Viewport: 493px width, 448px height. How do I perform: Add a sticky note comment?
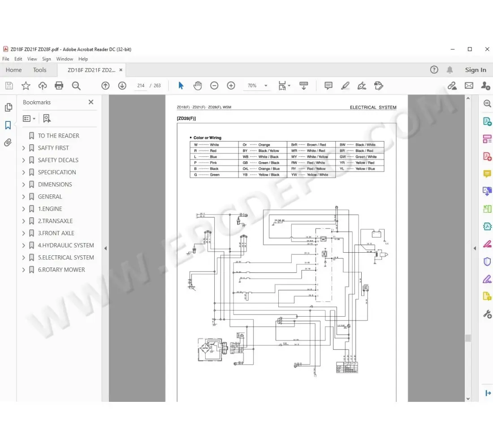tap(328, 86)
